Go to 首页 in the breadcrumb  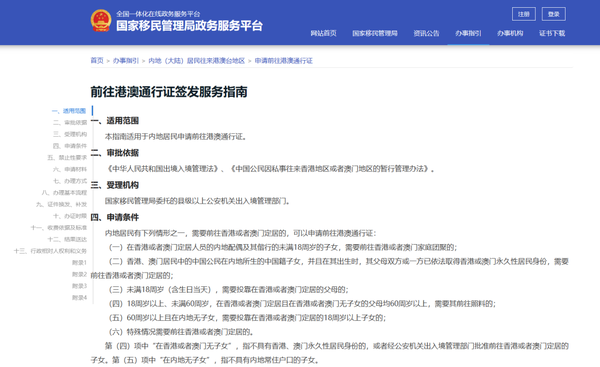click(x=97, y=60)
